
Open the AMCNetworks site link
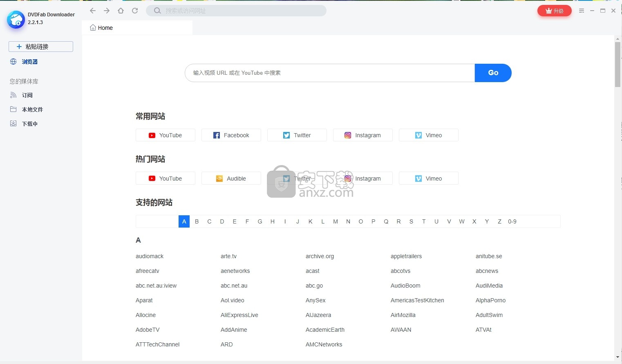[324, 344]
